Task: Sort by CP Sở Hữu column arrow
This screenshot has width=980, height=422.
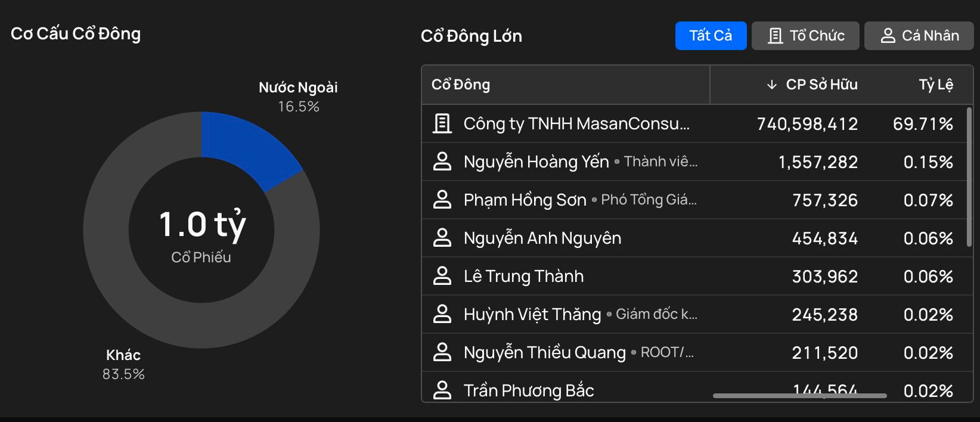Action: click(771, 85)
